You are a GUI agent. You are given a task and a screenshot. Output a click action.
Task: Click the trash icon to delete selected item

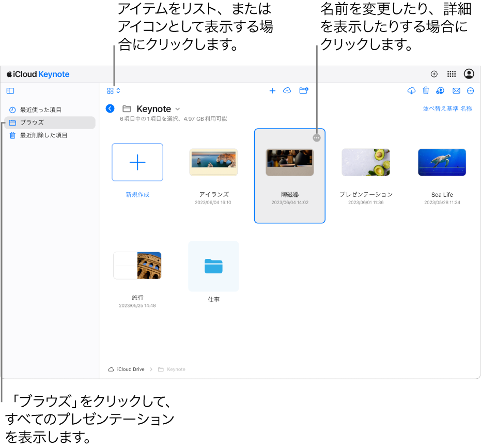point(426,91)
